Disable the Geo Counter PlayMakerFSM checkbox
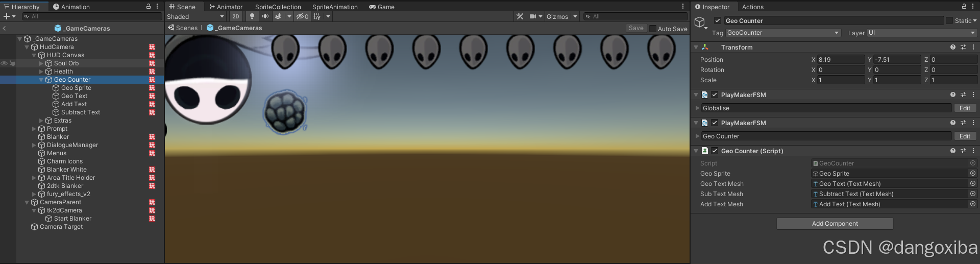The width and height of the screenshot is (980, 264). 715,123
